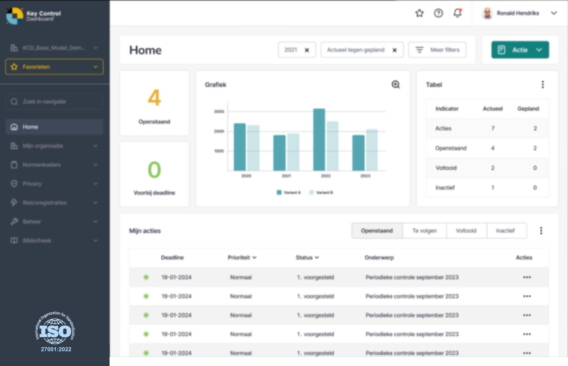Open the Tabel panel three-dot menu
Screen dimensions: 568x366
pyautogui.click(x=542, y=84)
